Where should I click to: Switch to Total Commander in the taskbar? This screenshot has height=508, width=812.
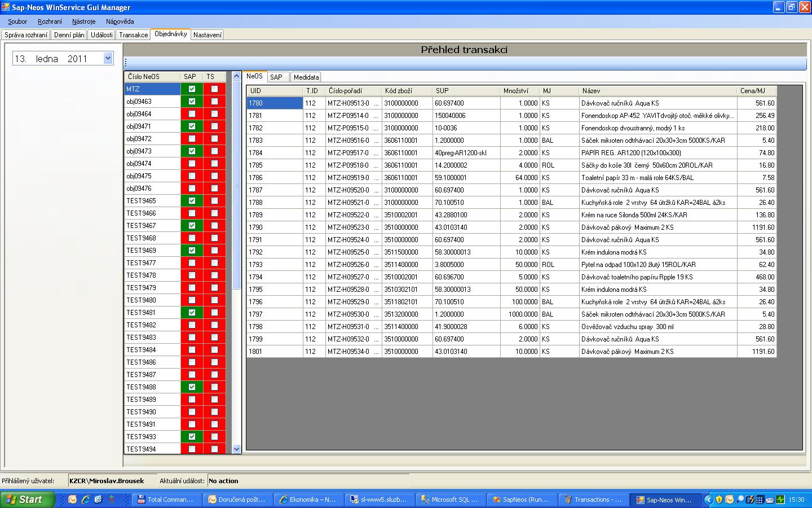point(165,500)
